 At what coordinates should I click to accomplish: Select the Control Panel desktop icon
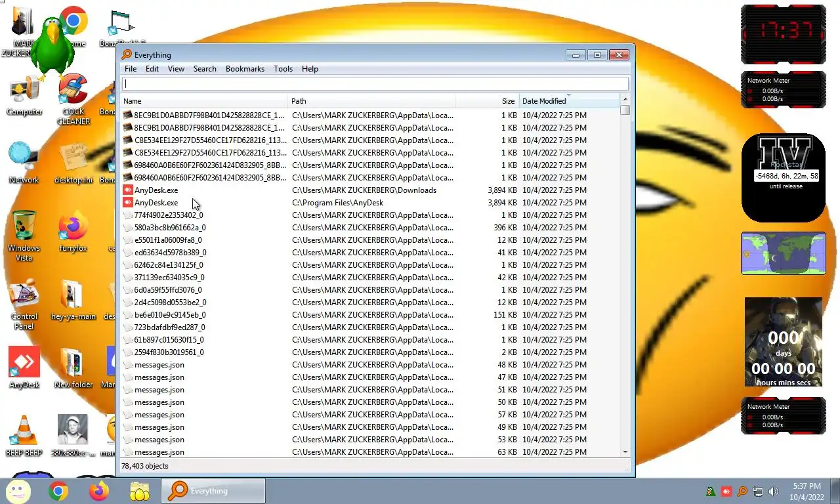(24, 305)
